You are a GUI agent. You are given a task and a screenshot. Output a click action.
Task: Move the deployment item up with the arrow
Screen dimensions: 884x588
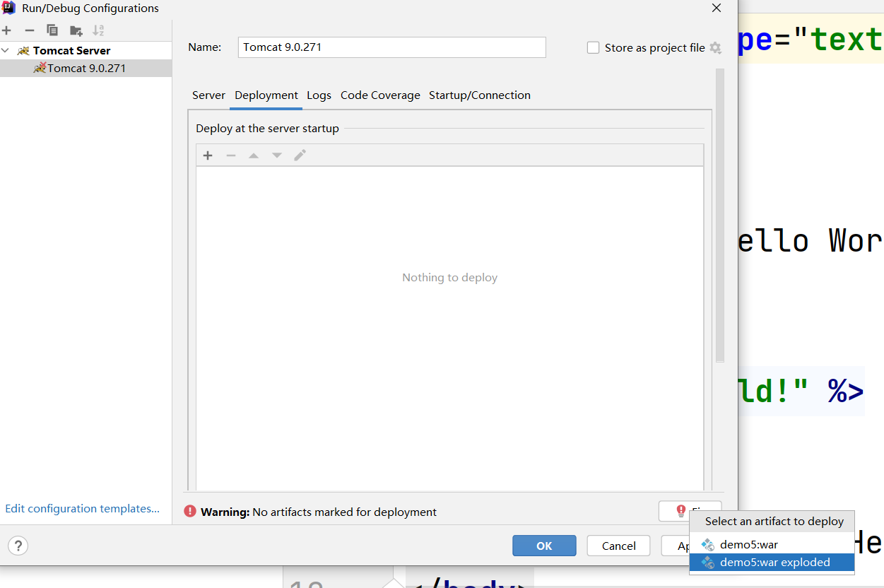[x=254, y=155]
